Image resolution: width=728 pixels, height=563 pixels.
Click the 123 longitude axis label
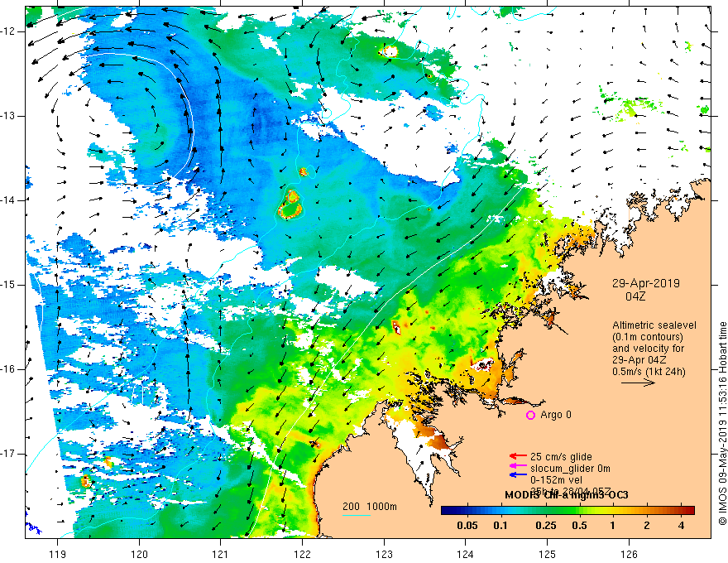coord(384,554)
